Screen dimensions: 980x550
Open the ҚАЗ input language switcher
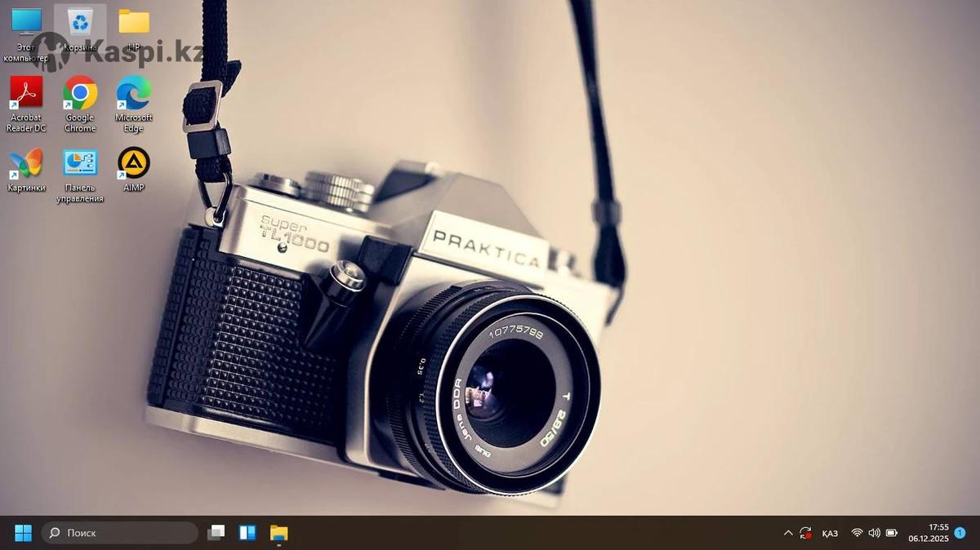click(x=830, y=533)
